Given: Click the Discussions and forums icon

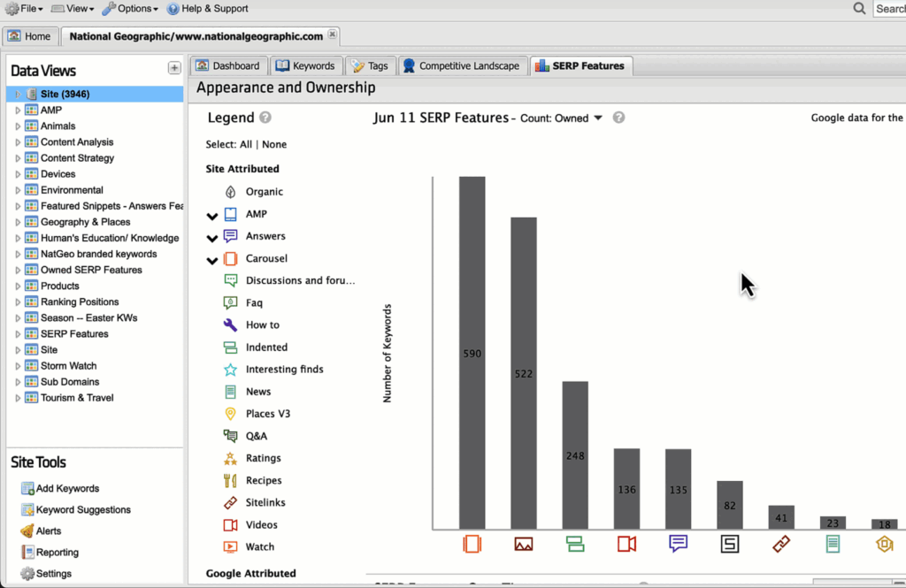Looking at the screenshot, I should click(230, 280).
